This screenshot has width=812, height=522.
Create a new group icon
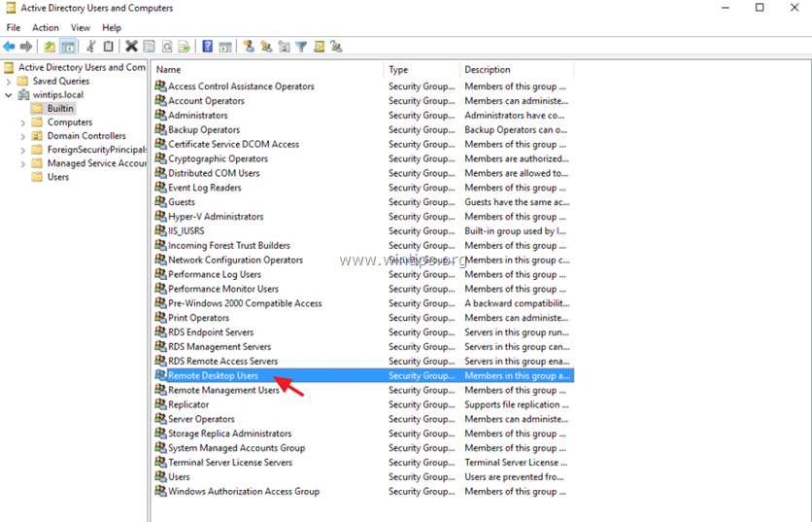pyautogui.click(x=266, y=47)
